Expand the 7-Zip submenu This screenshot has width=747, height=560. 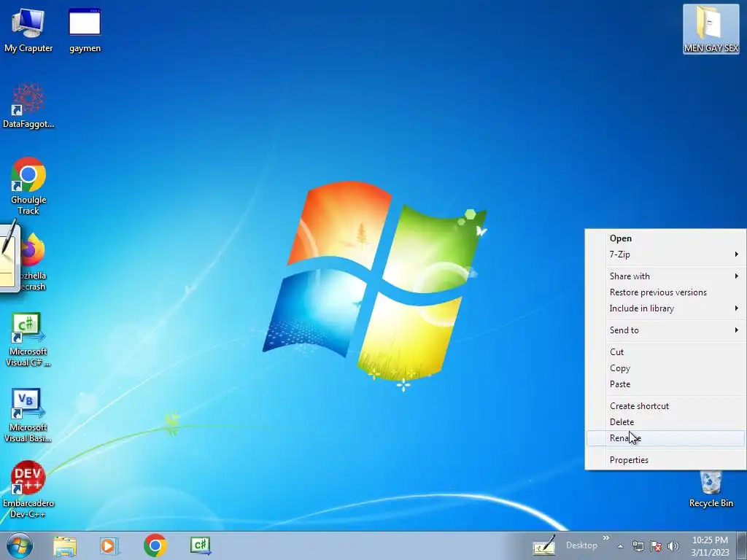pyautogui.click(x=666, y=254)
